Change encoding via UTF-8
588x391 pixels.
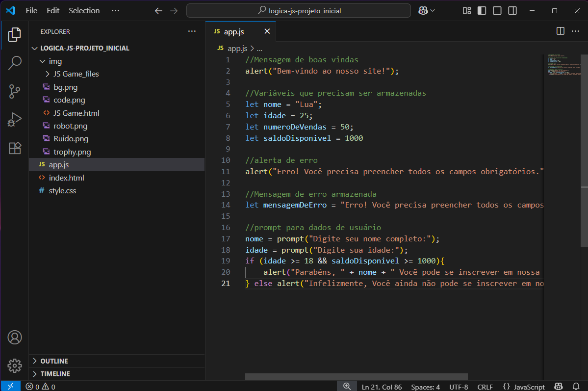(458, 387)
